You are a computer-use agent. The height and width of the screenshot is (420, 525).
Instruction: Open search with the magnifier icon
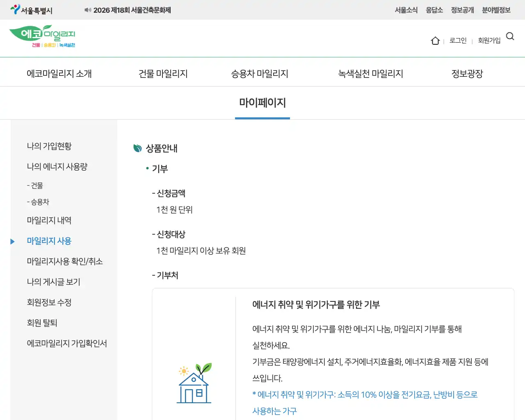510,36
